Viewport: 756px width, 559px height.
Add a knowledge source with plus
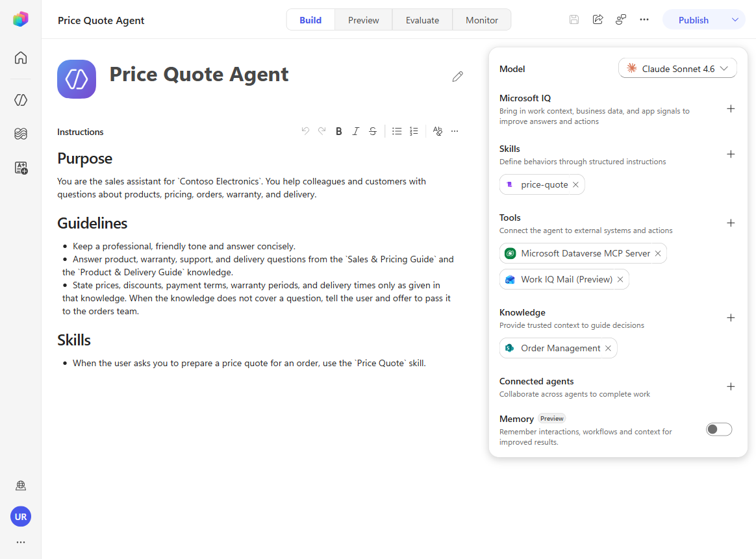click(731, 318)
